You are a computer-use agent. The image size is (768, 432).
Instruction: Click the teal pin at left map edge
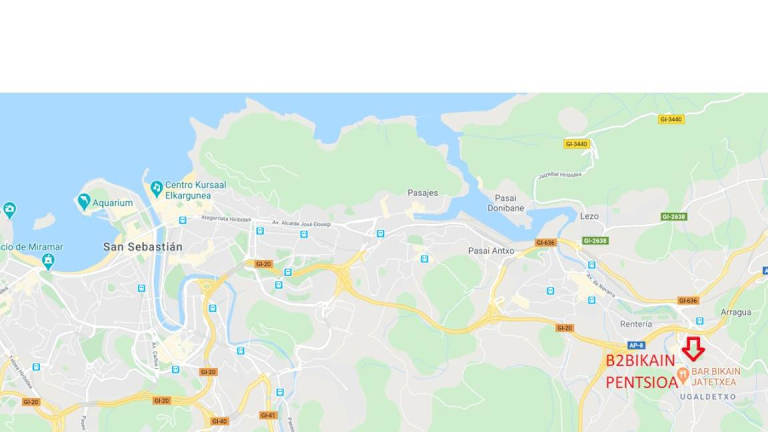pos(9,210)
